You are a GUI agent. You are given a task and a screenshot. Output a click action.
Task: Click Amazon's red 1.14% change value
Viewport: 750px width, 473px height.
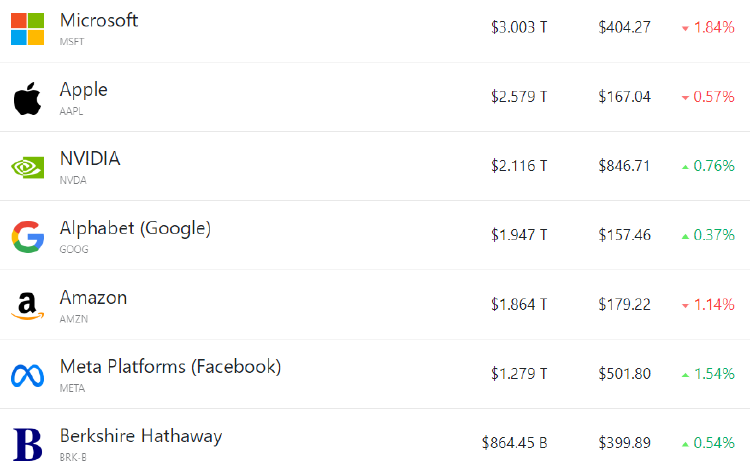click(708, 305)
